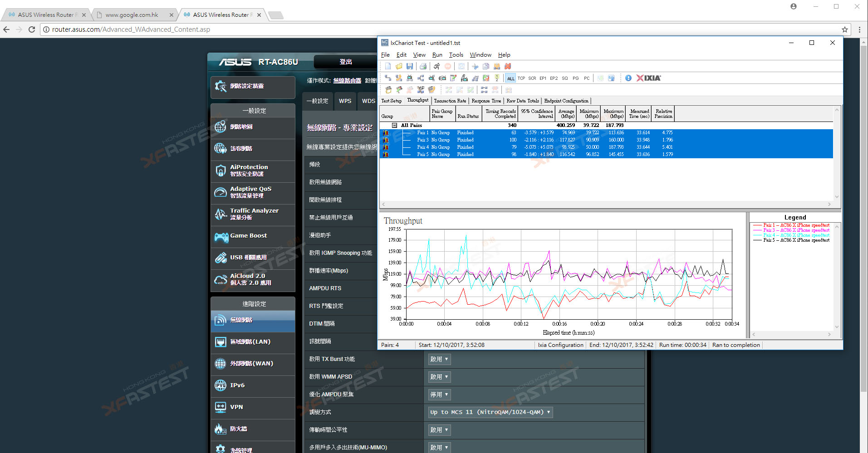868x453 pixels.
Task: Save the IxChariot test with disk icon
Action: (x=410, y=66)
